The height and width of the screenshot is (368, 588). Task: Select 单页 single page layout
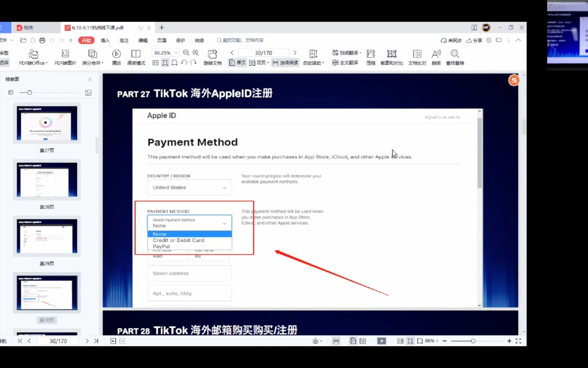click(x=237, y=63)
